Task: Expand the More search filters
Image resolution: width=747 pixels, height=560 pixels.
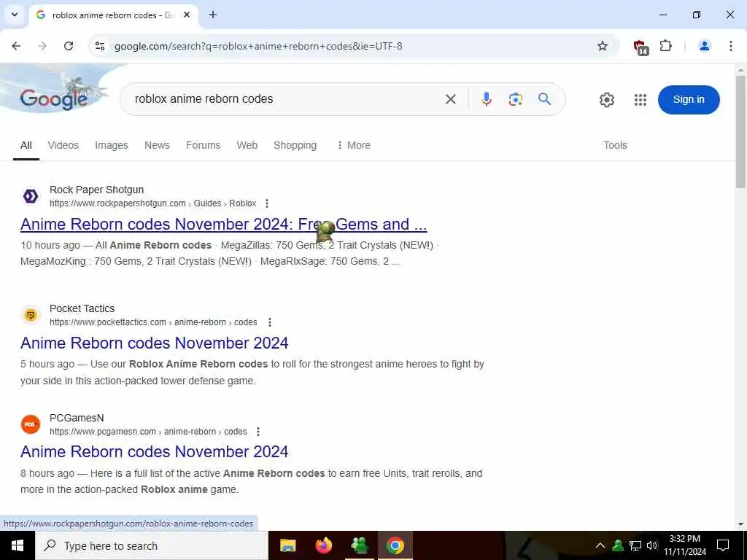Action: (354, 145)
